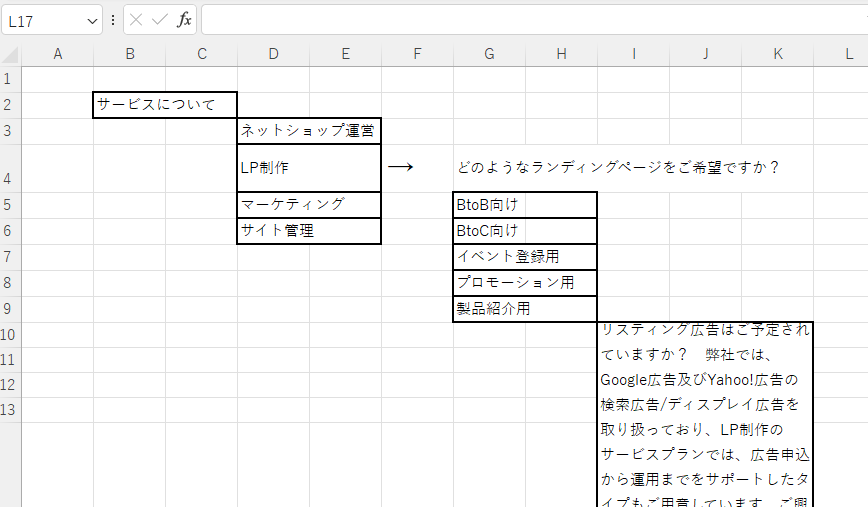
Task: Click the Insert Function fx icon
Action: (184, 20)
